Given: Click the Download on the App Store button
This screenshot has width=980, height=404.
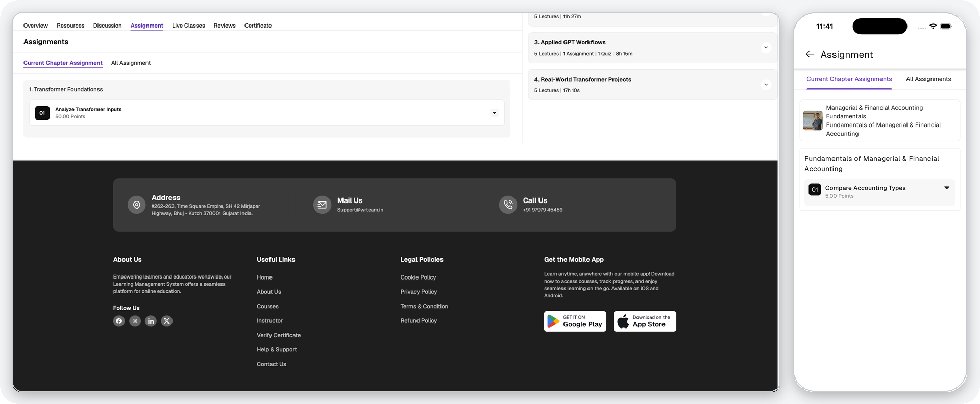Looking at the screenshot, I should coord(645,321).
